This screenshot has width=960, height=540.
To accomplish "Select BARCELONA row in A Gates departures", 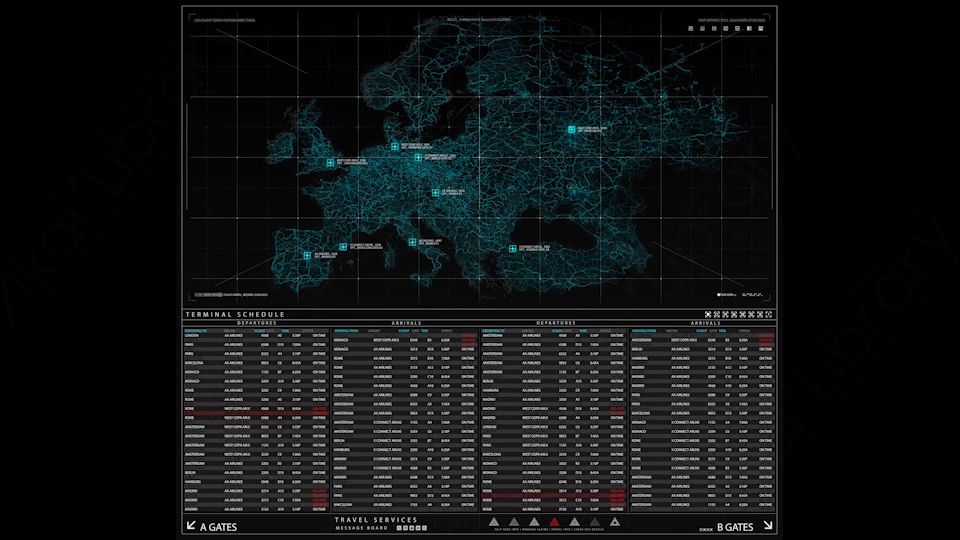I will pos(256,363).
